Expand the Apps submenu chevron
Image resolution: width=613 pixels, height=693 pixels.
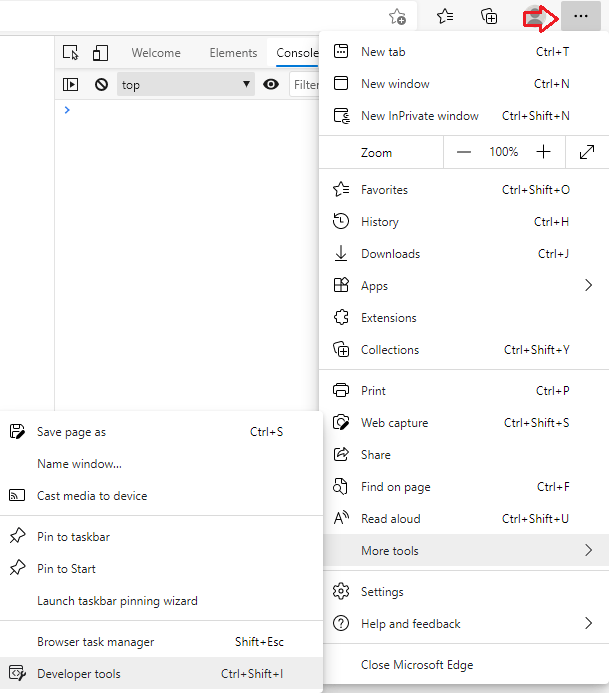click(x=588, y=285)
